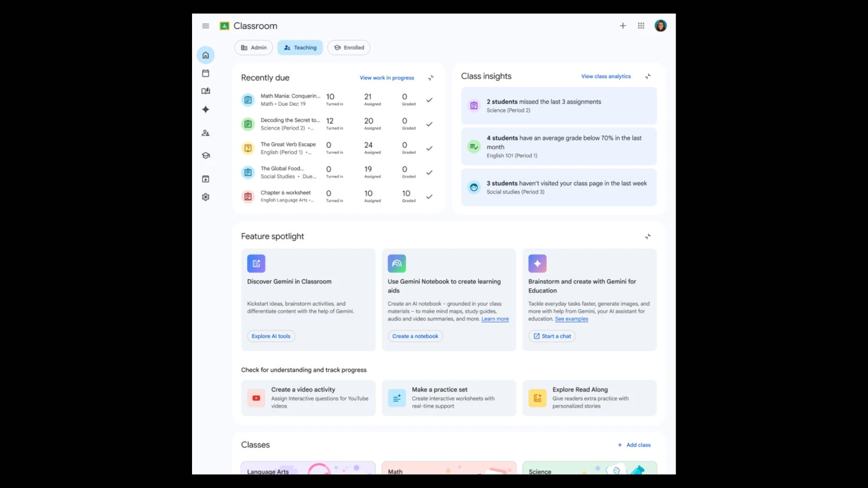
Task: Open the Math class card
Action: pos(449,468)
